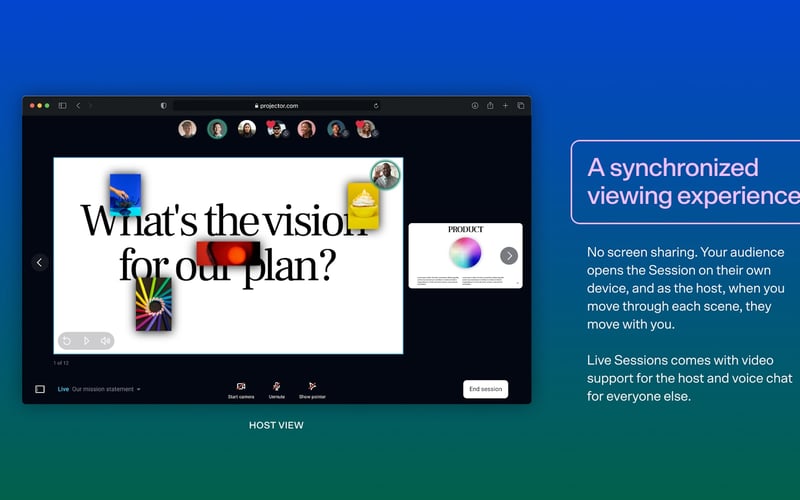The image size is (800, 500).
Task: Go back with the browser back arrow
Action: tap(78, 106)
